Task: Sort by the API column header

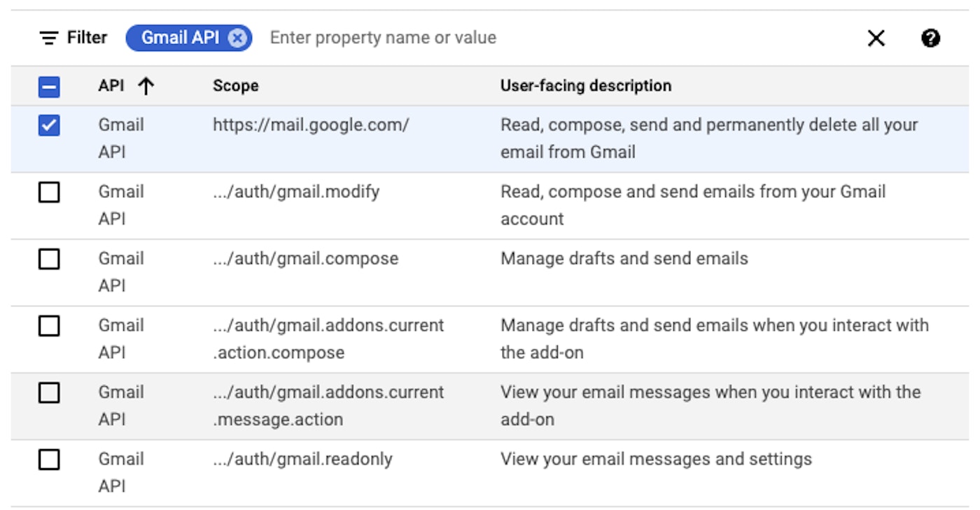Action: 111,86
